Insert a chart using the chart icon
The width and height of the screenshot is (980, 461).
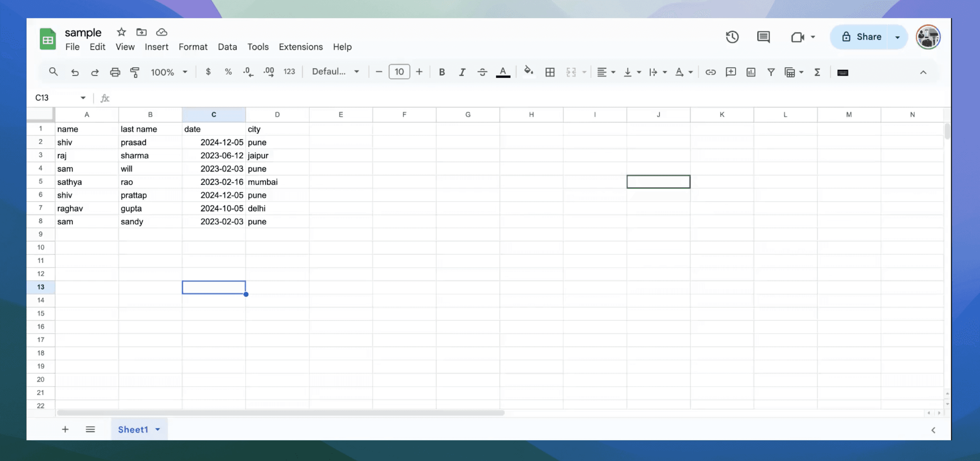[x=751, y=72]
